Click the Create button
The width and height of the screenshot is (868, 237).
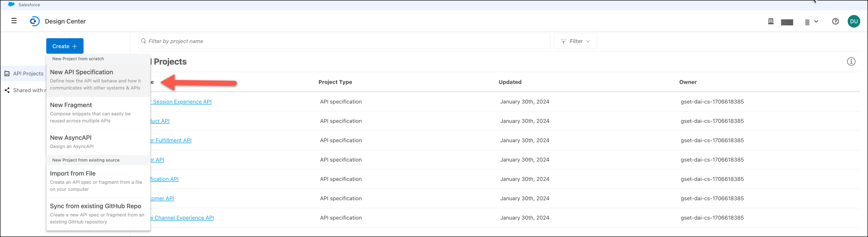point(65,46)
